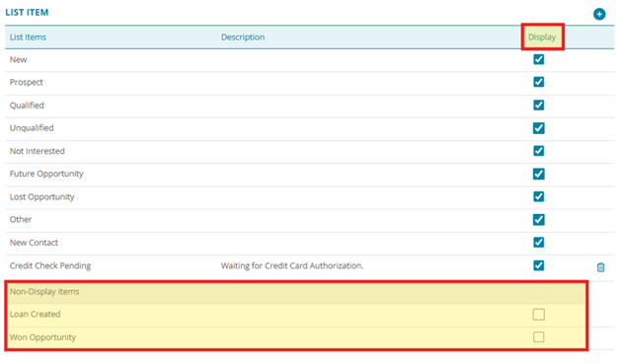Toggle Display checkbox for Qualified
This screenshot has width=624, height=364.
point(538,105)
